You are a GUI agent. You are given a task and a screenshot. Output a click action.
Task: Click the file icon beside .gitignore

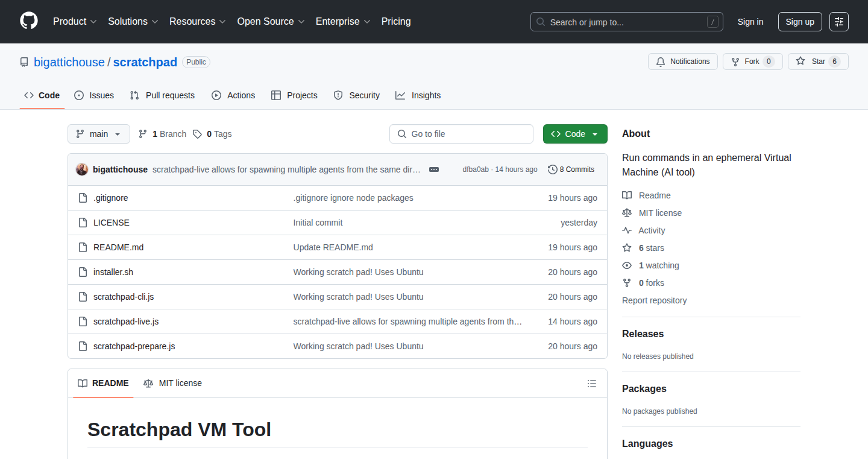point(83,198)
